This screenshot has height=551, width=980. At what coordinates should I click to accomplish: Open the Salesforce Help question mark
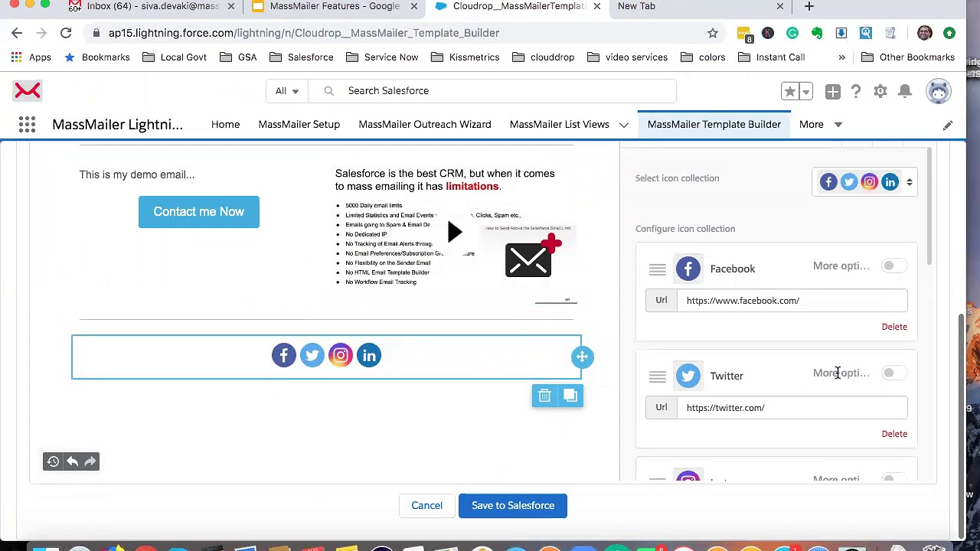(856, 92)
